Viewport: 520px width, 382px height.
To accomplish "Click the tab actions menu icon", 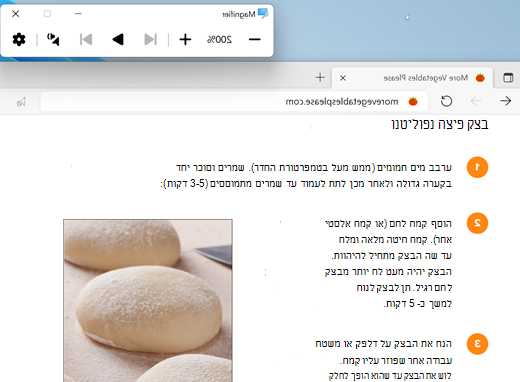I will point(508,78).
